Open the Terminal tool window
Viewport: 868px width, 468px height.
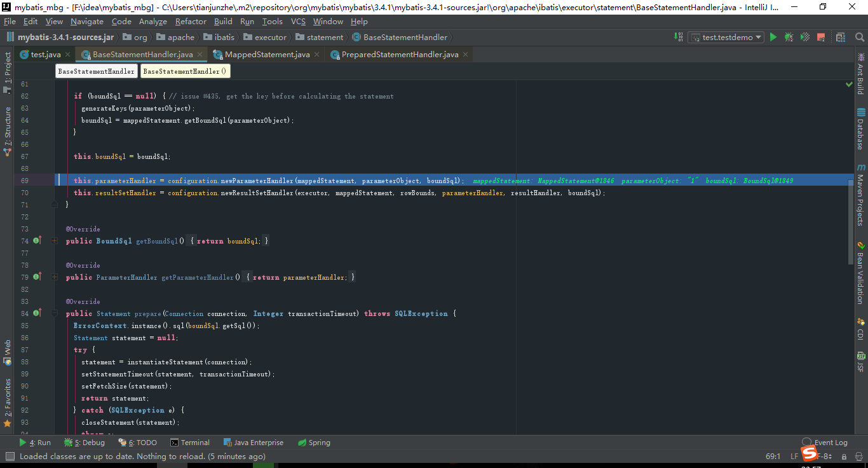[190, 442]
